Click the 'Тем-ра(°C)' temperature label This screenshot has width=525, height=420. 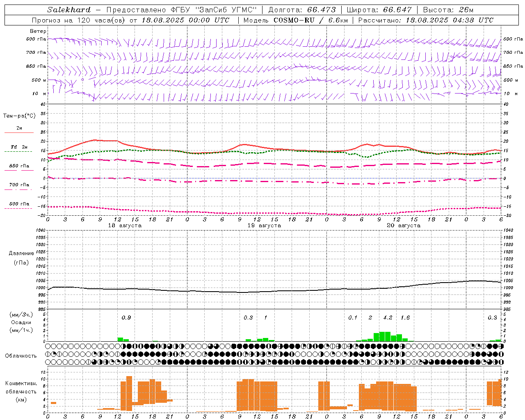click(x=19, y=116)
